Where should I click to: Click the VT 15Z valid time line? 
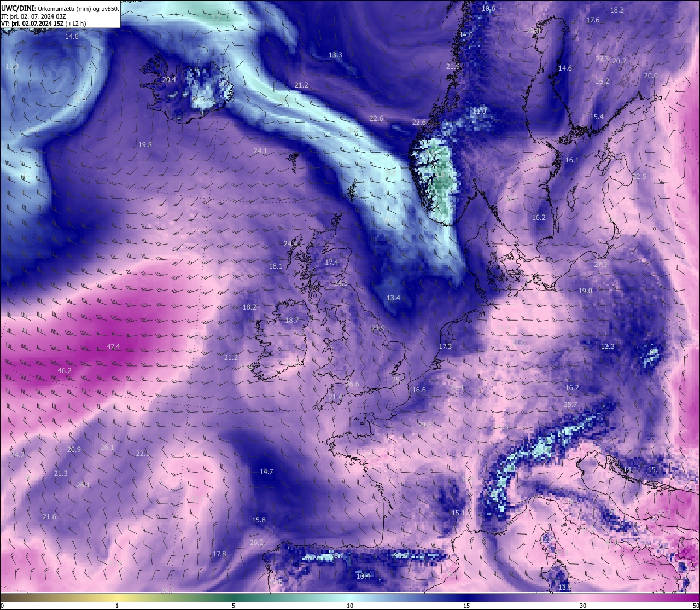click(x=43, y=24)
